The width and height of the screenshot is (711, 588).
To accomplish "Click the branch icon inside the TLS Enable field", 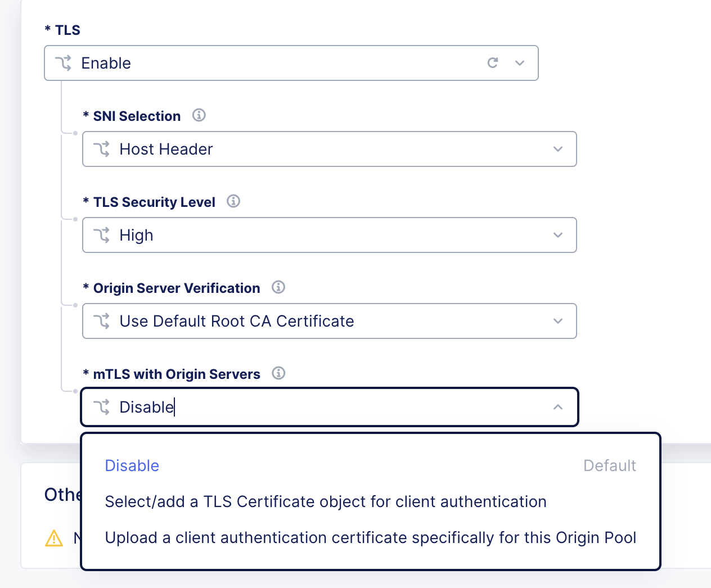I will coord(64,63).
